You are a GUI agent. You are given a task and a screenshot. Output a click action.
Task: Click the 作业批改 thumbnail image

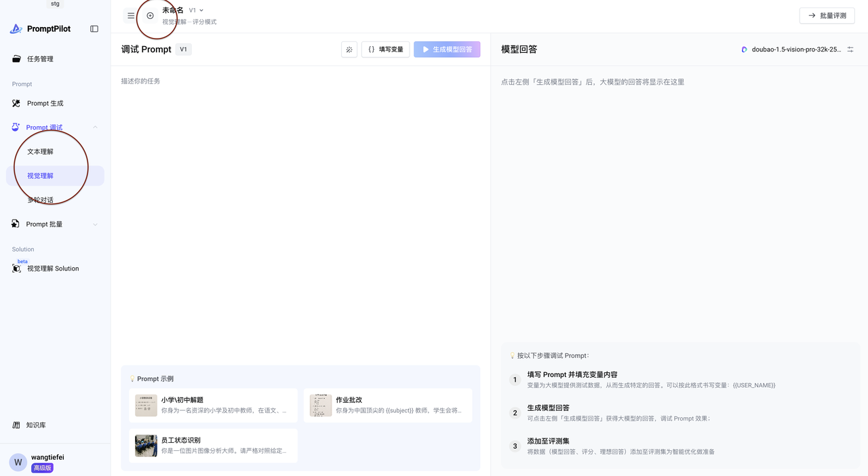click(x=321, y=405)
